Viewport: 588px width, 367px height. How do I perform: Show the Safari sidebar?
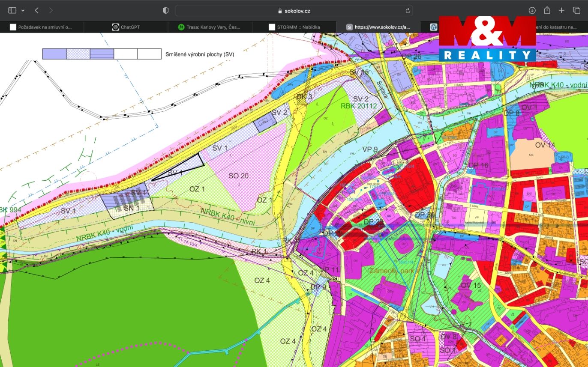tap(12, 10)
